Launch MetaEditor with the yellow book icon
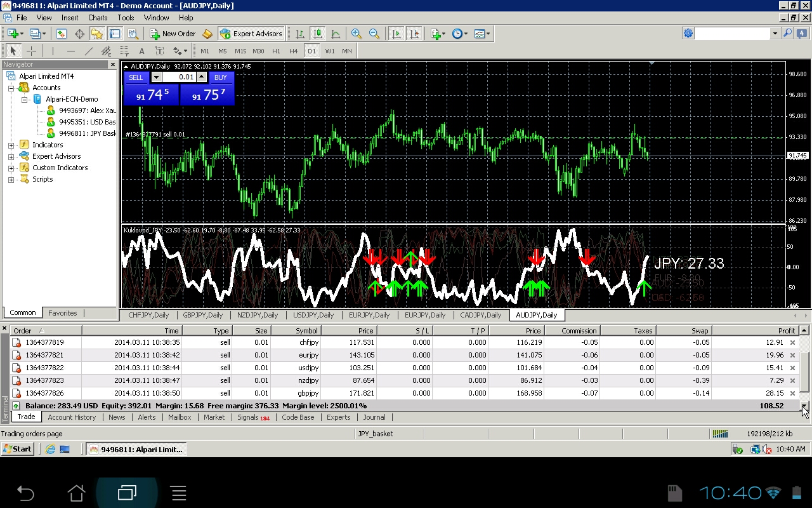The image size is (812, 508). coord(207,34)
